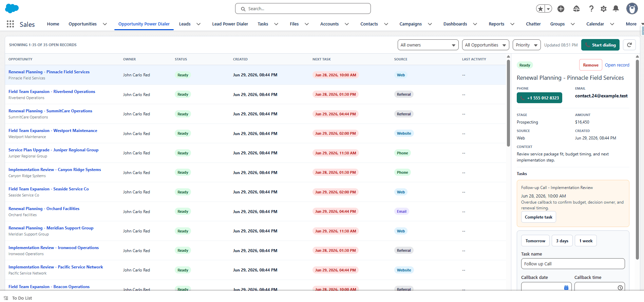Select the Tomorrow callback shortcut
The height and width of the screenshot is (302, 644).
[535, 241]
